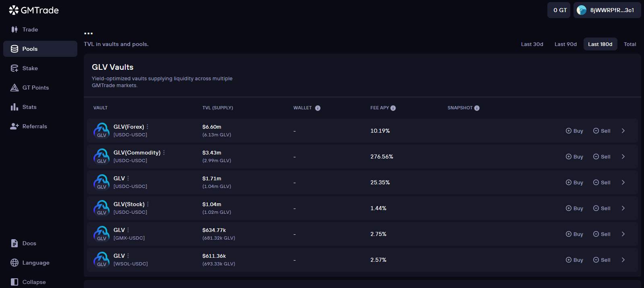Select Total time range
The width and height of the screenshot is (644, 288).
[x=630, y=44]
